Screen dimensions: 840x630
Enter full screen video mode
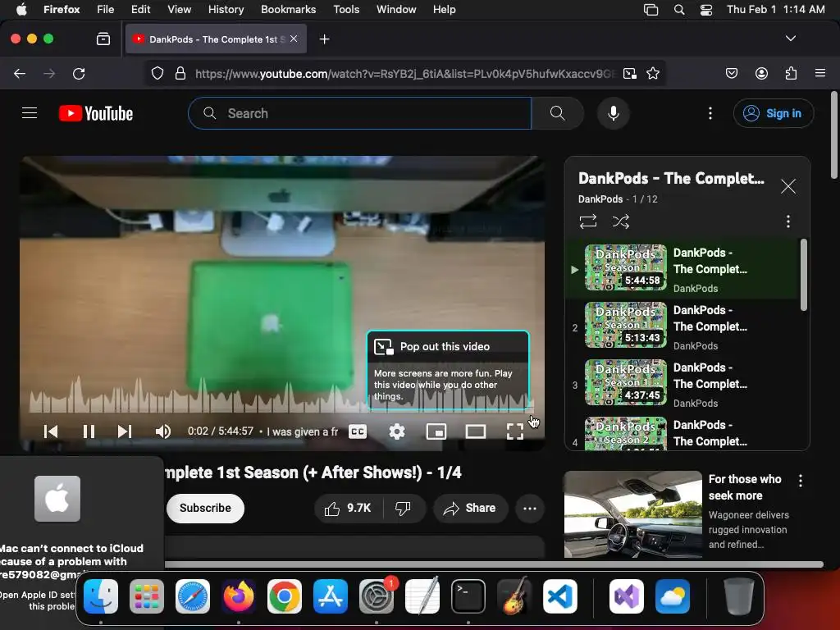point(515,431)
